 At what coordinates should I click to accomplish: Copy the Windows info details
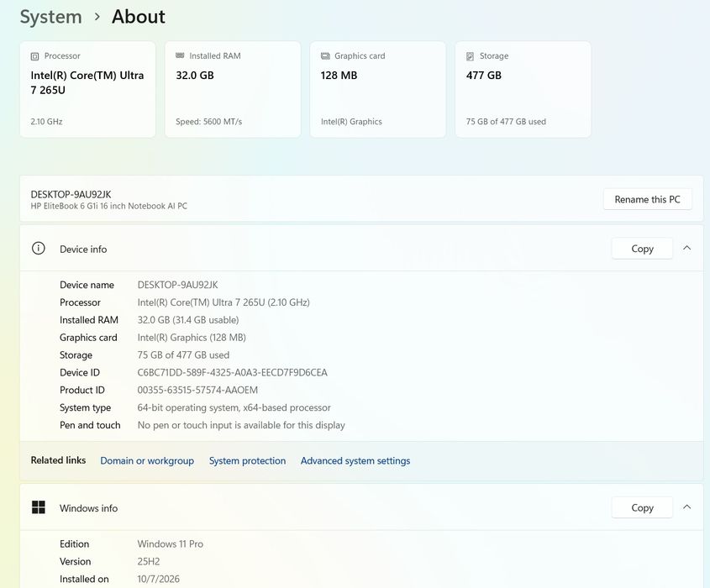642,507
